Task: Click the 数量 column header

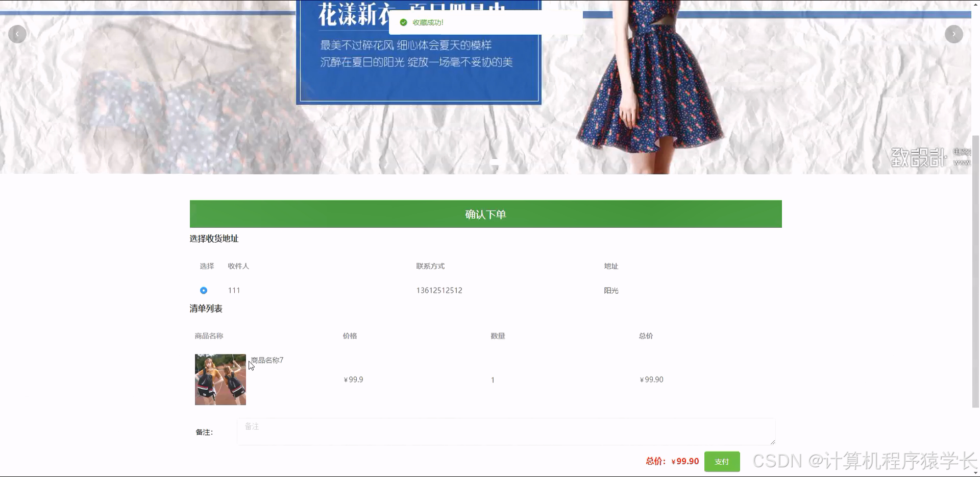Action: coord(498,336)
